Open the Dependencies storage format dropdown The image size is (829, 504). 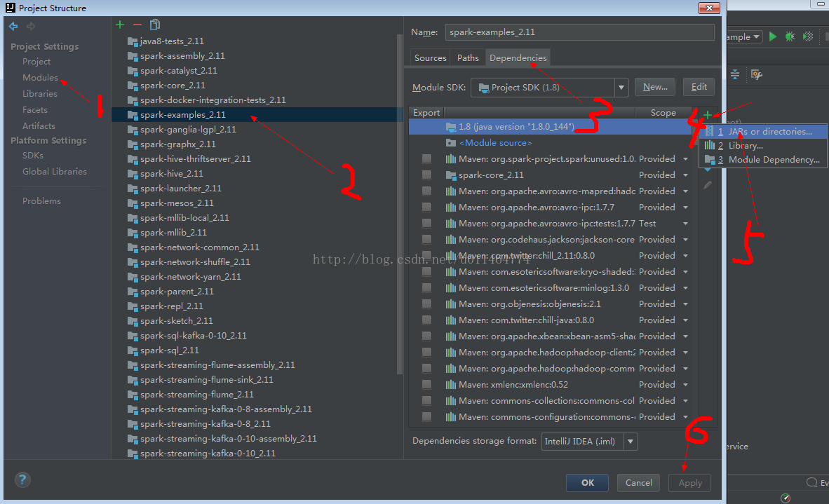click(631, 441)
